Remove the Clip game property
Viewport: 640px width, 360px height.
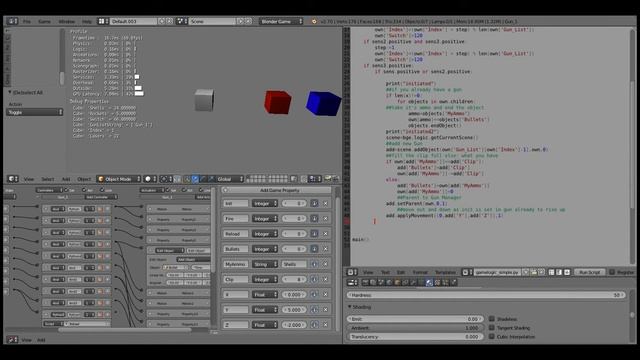[x=325, y=280]
